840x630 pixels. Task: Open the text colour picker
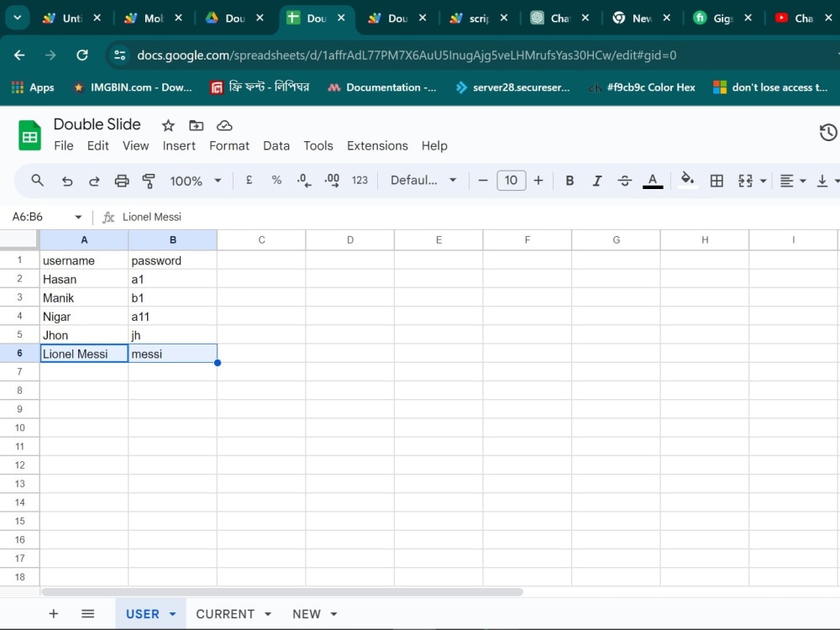point(653,181)
